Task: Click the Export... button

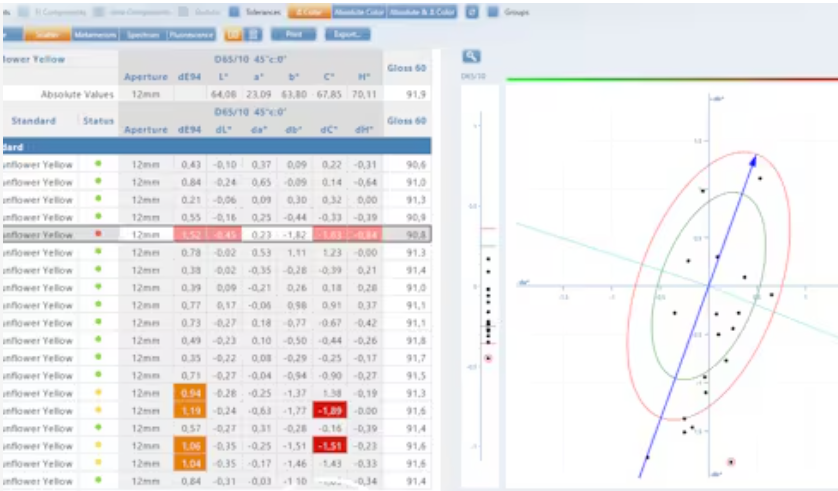Action: tap(347, 34)
